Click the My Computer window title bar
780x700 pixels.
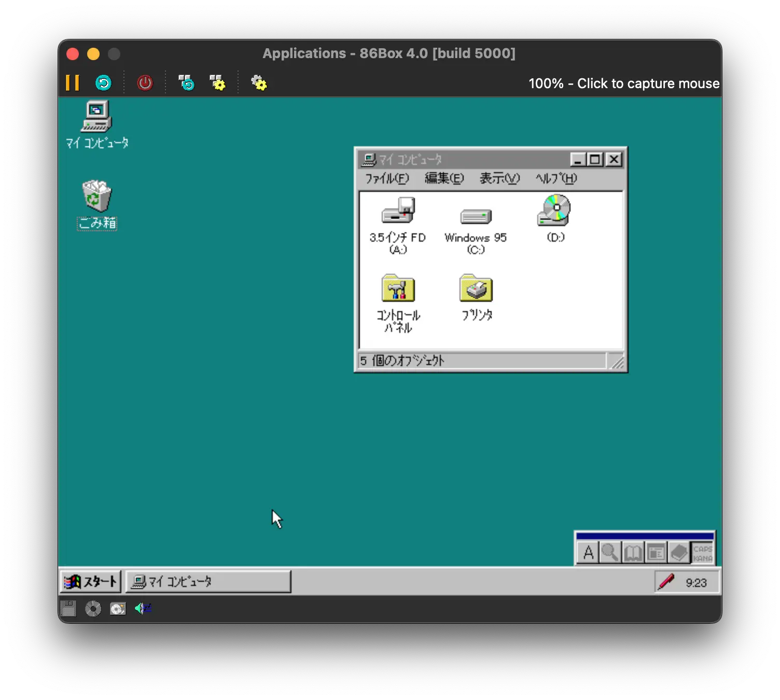490,159
